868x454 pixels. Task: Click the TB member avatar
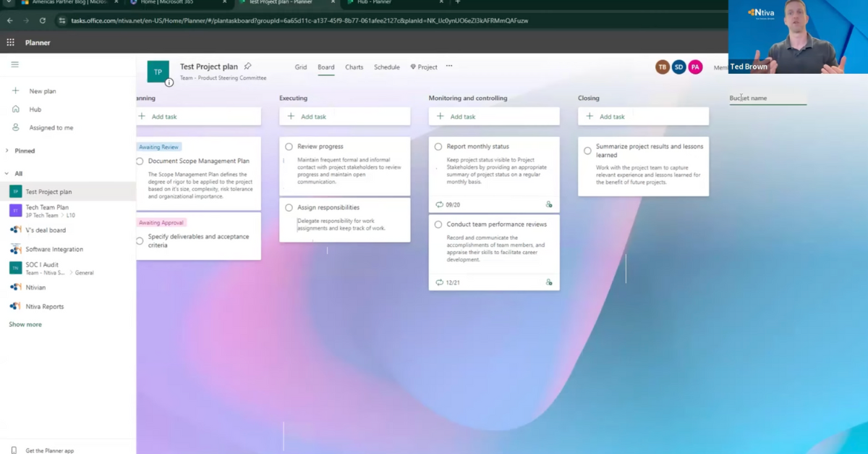662,67
